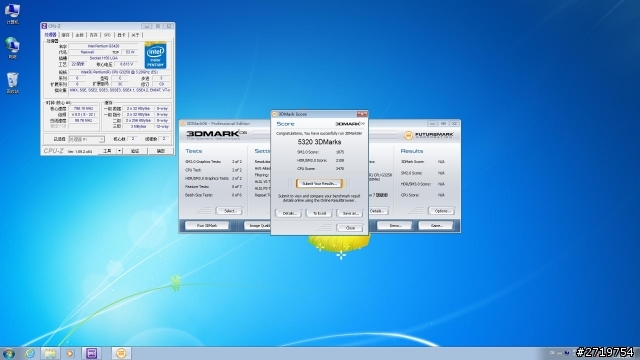Select the '5320 3DMarks' score text

[319, 142]
